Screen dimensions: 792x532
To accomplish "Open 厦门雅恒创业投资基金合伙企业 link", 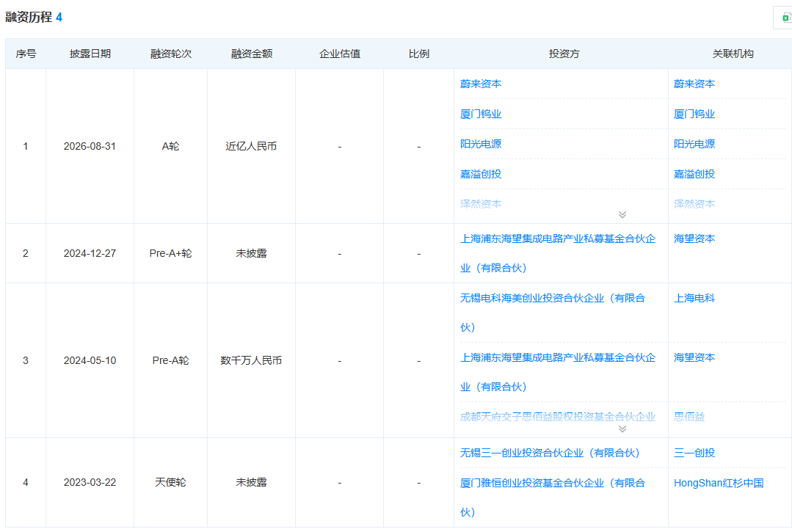I will click(553, 498).
